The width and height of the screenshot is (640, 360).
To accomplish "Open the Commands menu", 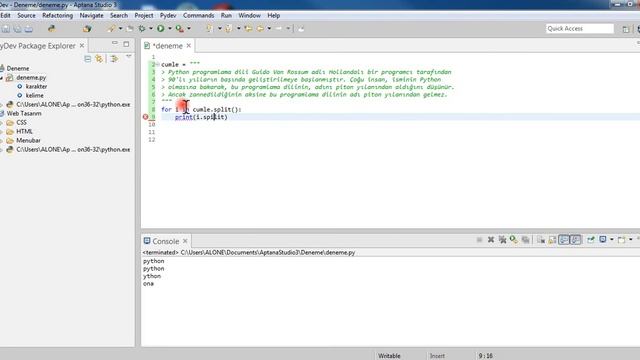I will click(198, 16).
